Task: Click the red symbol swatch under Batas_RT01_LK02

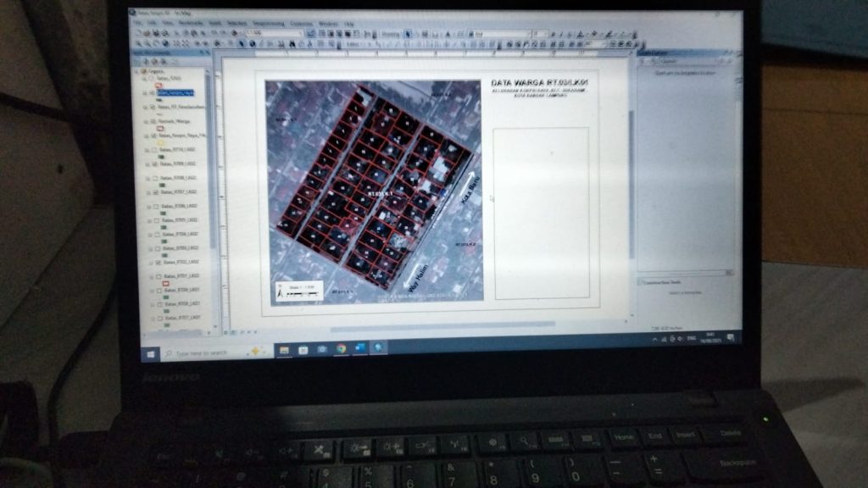Action: 165,283
